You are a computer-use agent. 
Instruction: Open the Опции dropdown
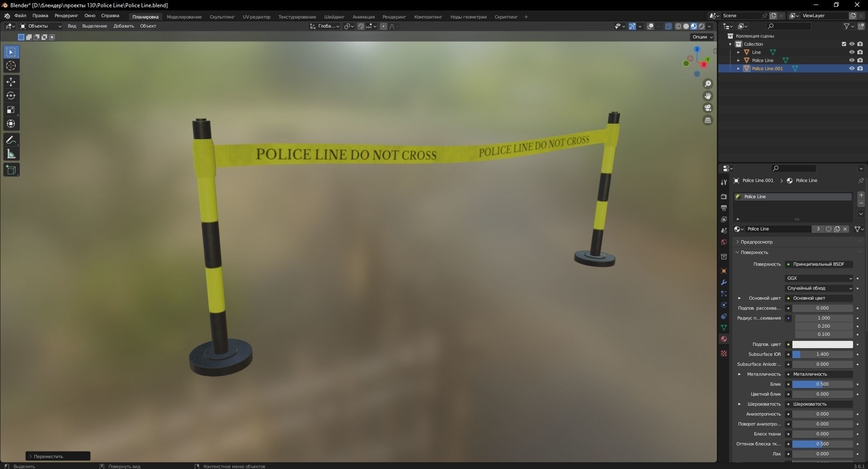click(702, 37)
